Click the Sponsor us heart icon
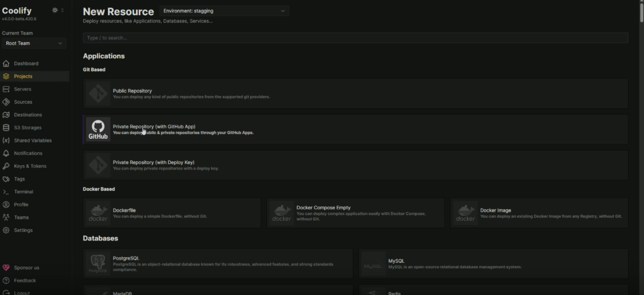Screen dimensions: 644x295 [x=6, y=268]
